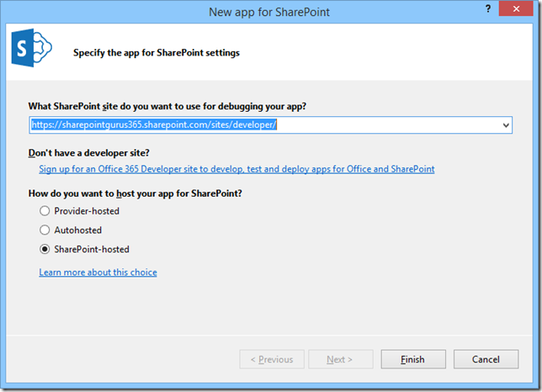Click the Specify the app settings heading

(156, 53)
